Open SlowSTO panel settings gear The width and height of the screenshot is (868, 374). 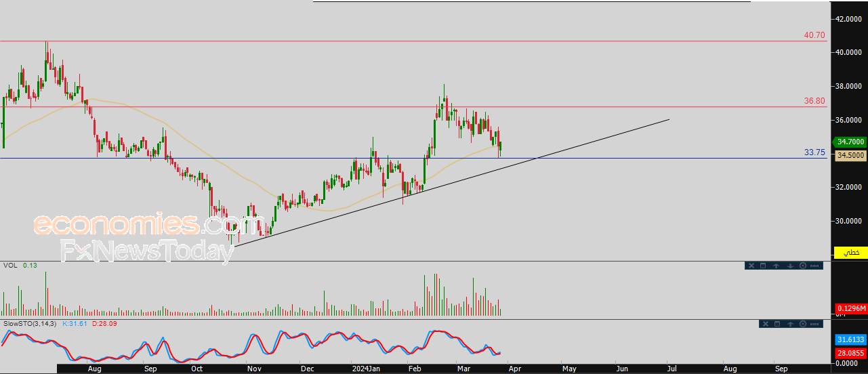[x=803, y=324]
